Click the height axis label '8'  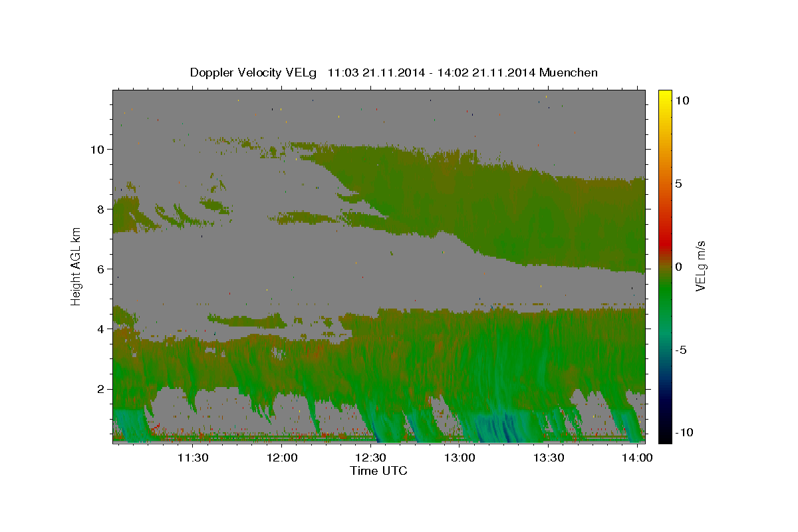pos(101,209)
